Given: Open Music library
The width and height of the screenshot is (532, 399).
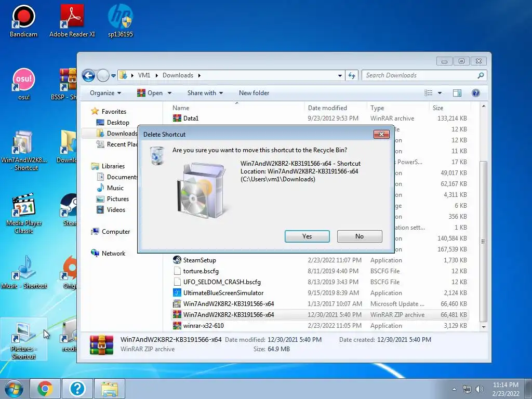Looking at the screenshot, I should [110, 188].
